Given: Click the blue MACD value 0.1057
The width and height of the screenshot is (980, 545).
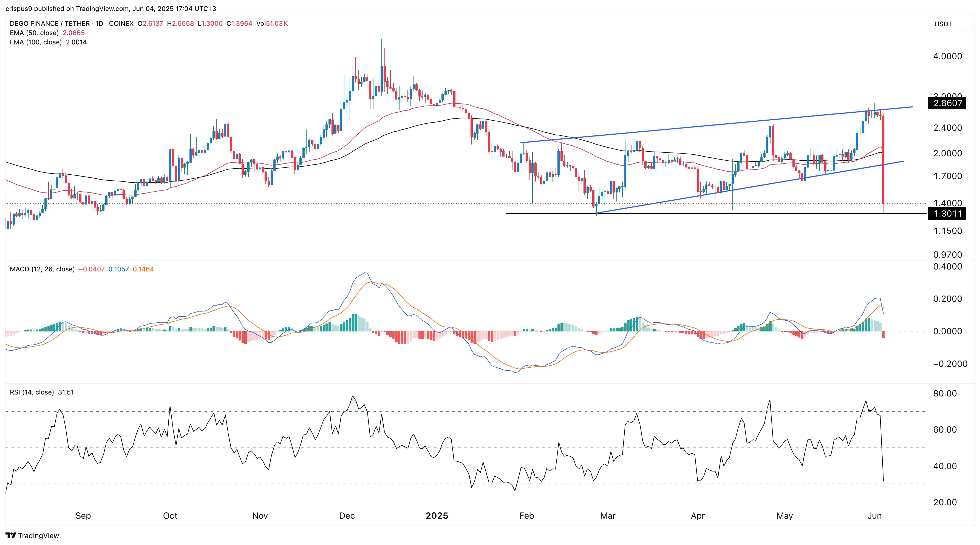Looking at the screenshot, I should click(118, 269).
